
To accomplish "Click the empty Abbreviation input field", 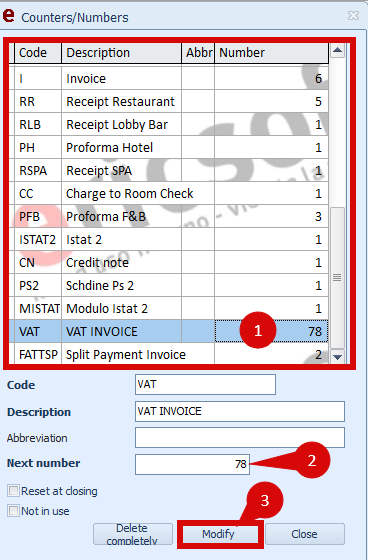I will (240, 438).
